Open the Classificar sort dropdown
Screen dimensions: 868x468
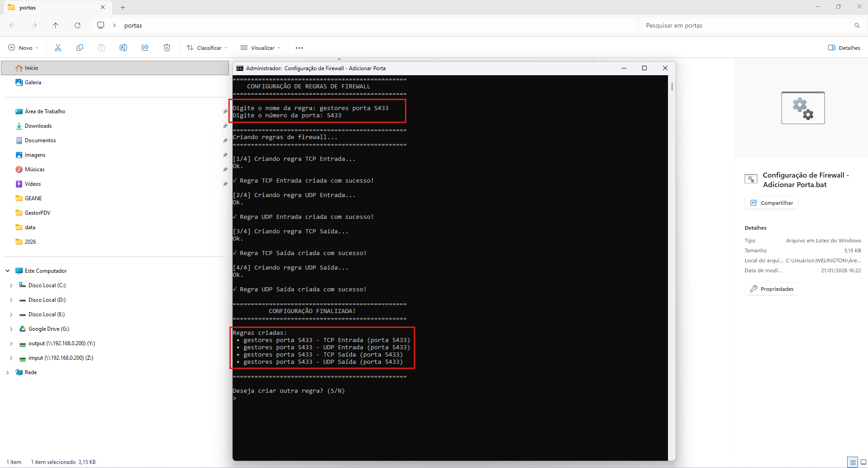tap(207, 48)
